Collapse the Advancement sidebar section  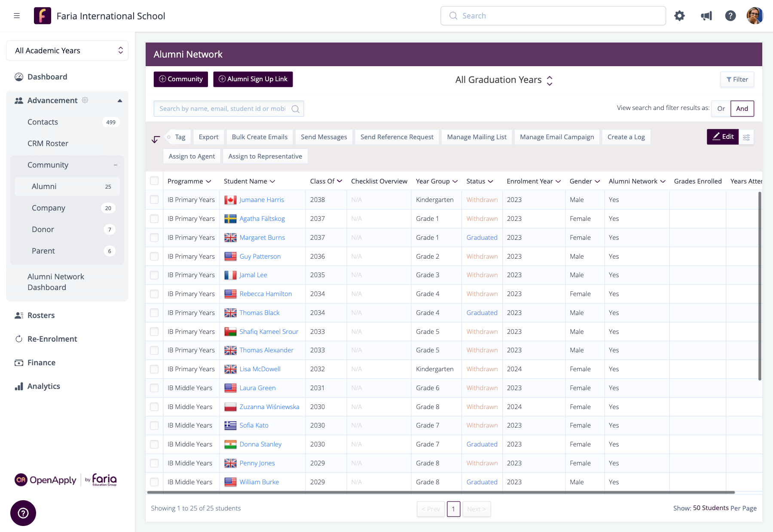(120, 100)
